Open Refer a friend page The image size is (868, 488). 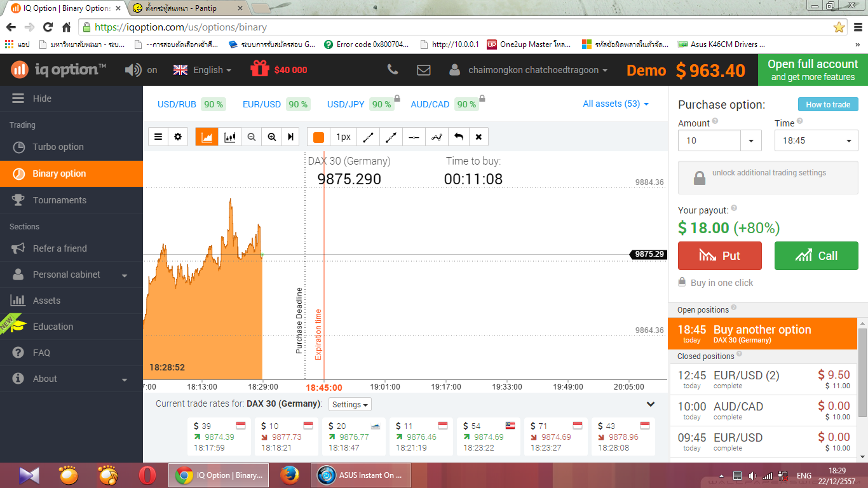coord(71,248)
